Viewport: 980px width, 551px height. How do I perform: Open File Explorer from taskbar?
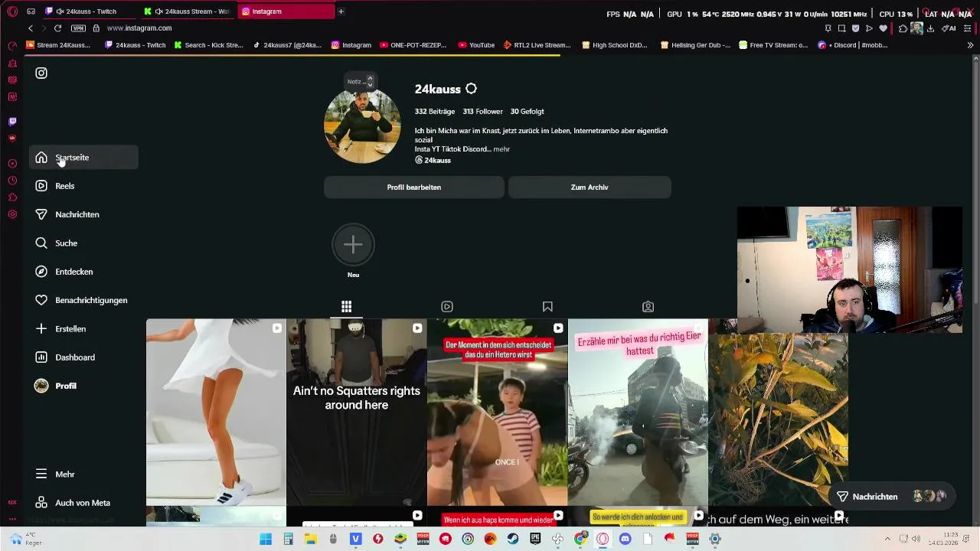pos(310,539)
